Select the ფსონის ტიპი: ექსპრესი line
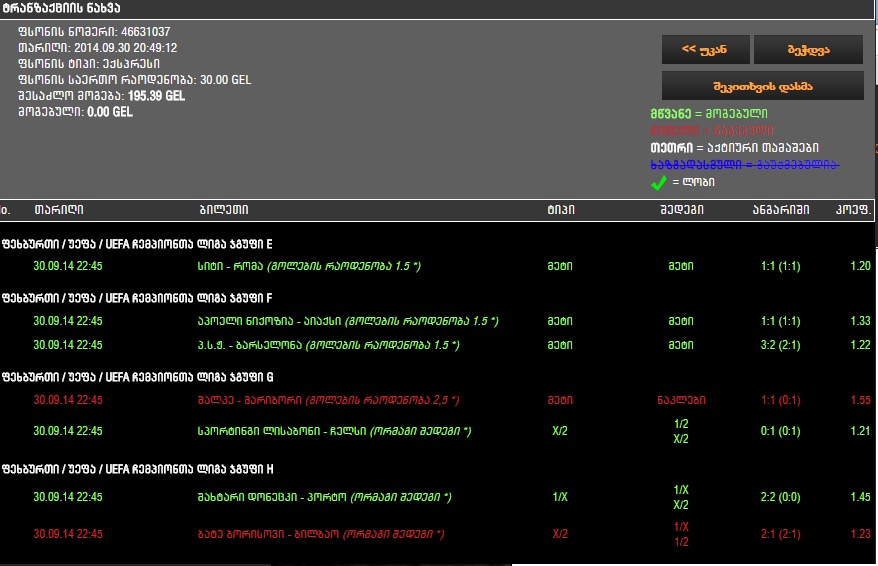The height and width of the screenshot is (566, 878). tap(89, 64)
